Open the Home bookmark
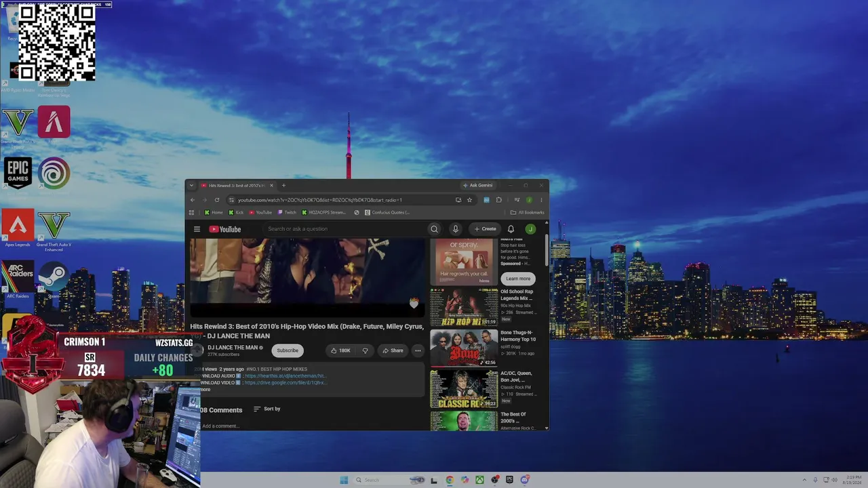This screenshot has height=488, width=868. pyautogui.click(x=213, y=213)
